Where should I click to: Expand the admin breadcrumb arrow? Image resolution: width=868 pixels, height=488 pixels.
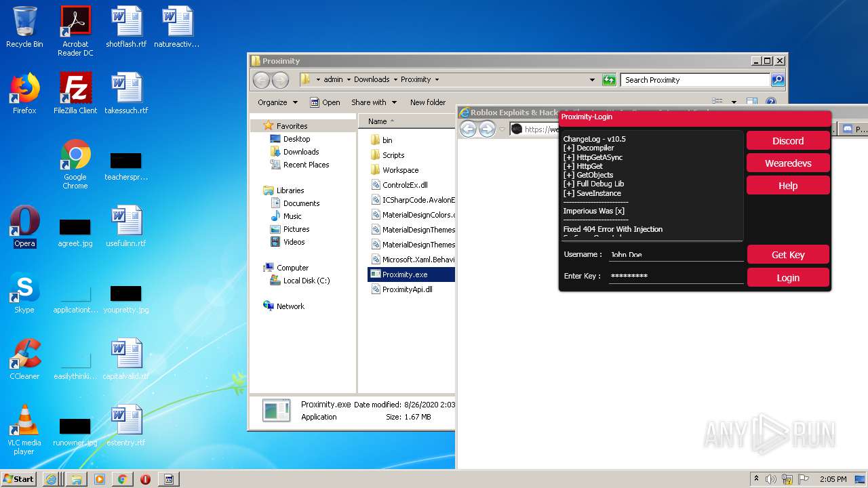(349, 80)
